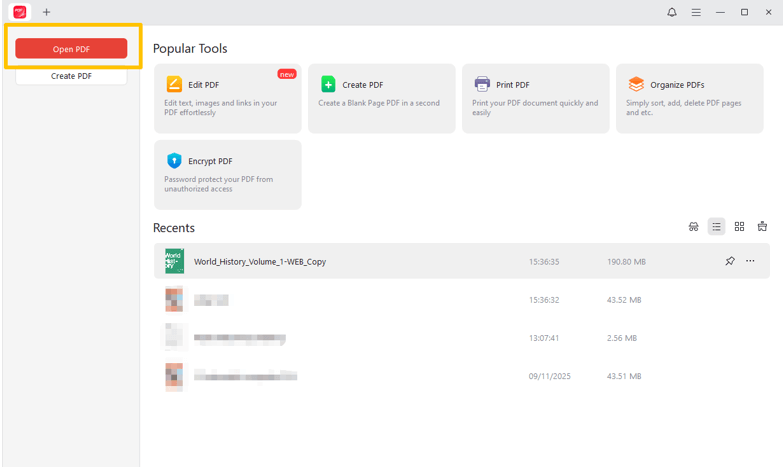This screenshot has width=783, height=467.
Task: Click the Create PDF button in sidebar
Action: [x=71, y=76]
